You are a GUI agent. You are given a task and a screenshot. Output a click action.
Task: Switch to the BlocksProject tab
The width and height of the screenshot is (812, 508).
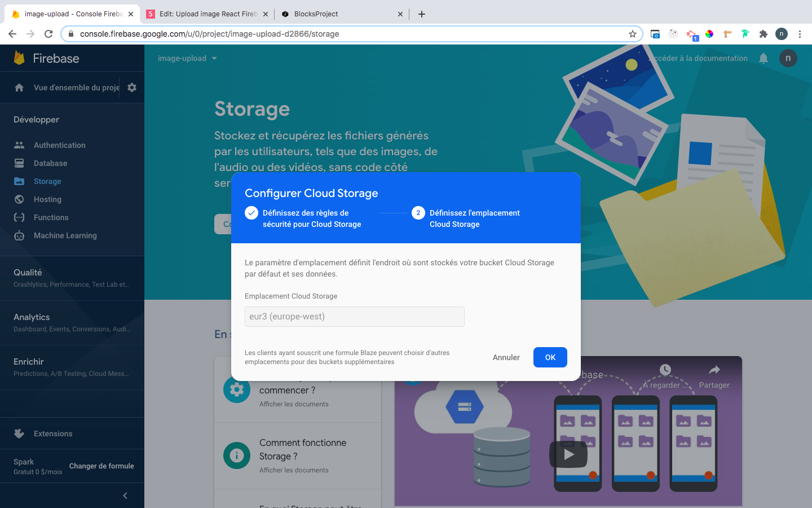tap(342, 14)
